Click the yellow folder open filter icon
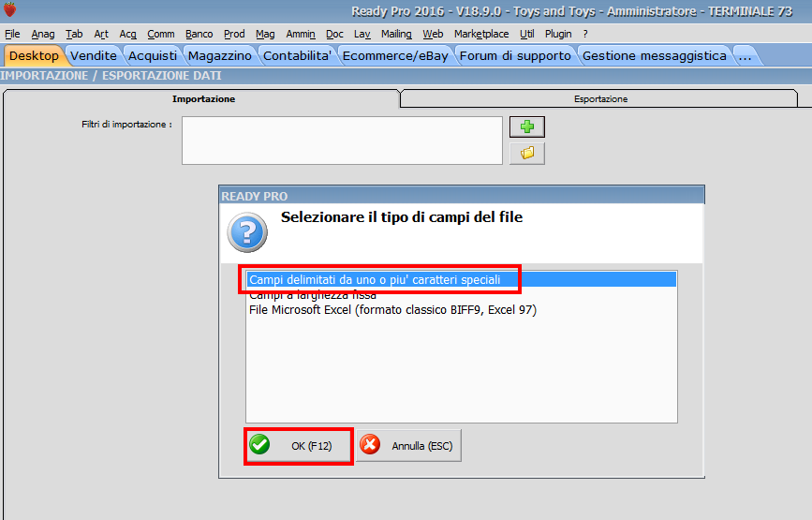Image resolution: width=812 pixels, height=520 pixels. (x=526, y=154)
